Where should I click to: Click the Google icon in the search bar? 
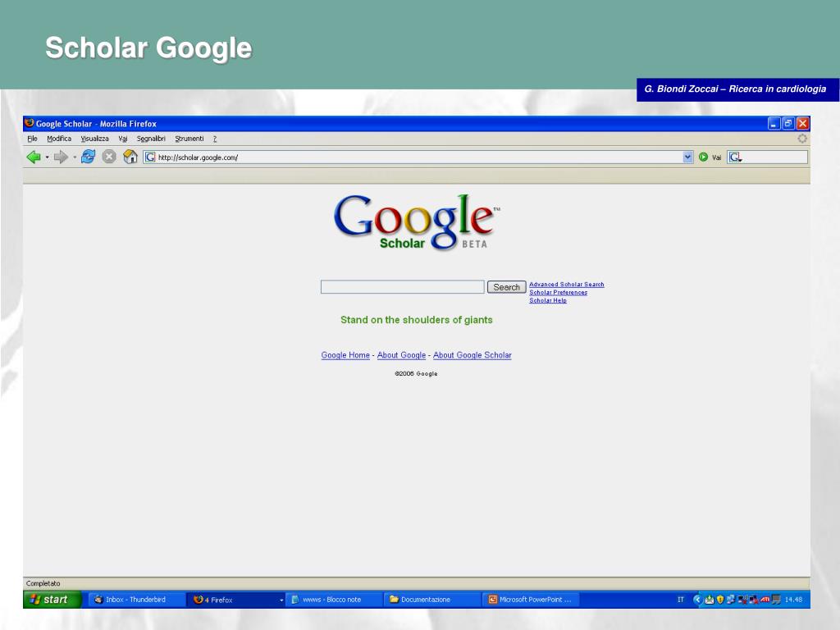(x=735, y=157)
